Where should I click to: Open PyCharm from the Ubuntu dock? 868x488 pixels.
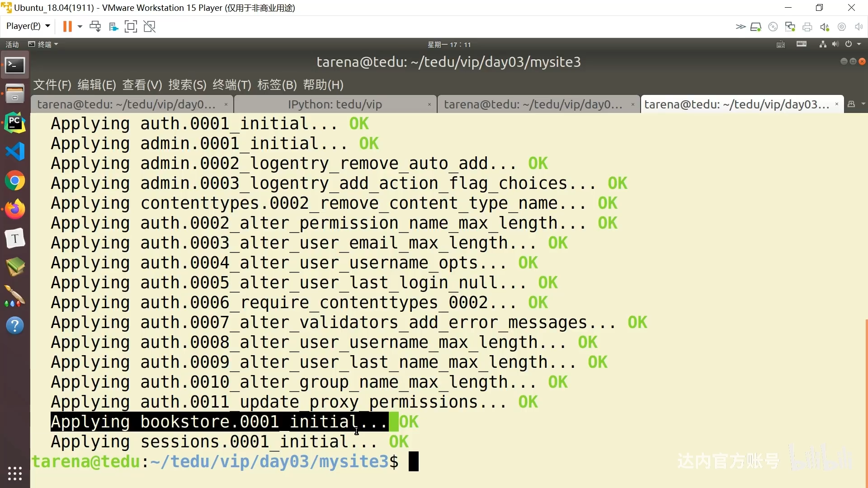tap(15, 123)
